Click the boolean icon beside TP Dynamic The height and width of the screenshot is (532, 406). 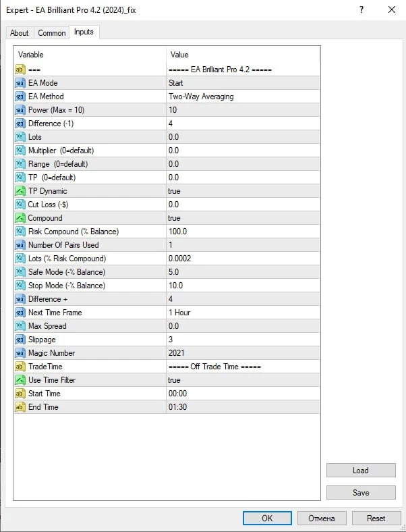click(20, 191)
